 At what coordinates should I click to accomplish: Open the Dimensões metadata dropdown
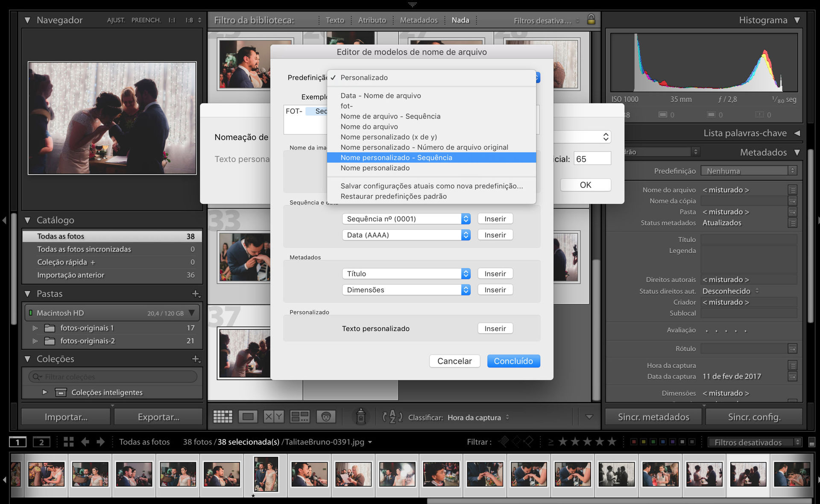tap(406, 290)
